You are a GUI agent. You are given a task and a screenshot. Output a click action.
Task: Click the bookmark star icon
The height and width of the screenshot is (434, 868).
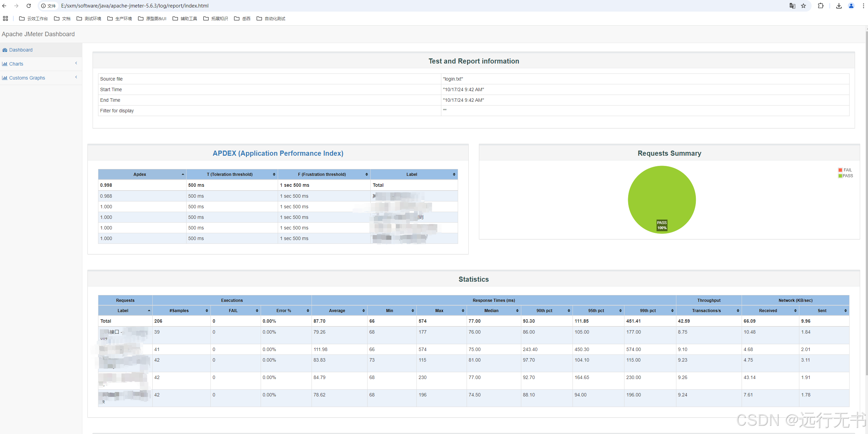pyautogui.click(x=803, y=6)
